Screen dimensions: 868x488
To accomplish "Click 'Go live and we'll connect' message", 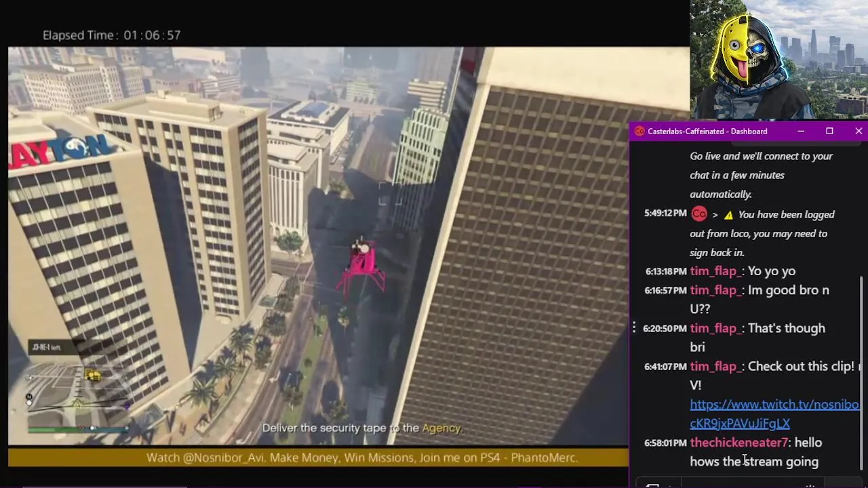I will pos(761,175).
